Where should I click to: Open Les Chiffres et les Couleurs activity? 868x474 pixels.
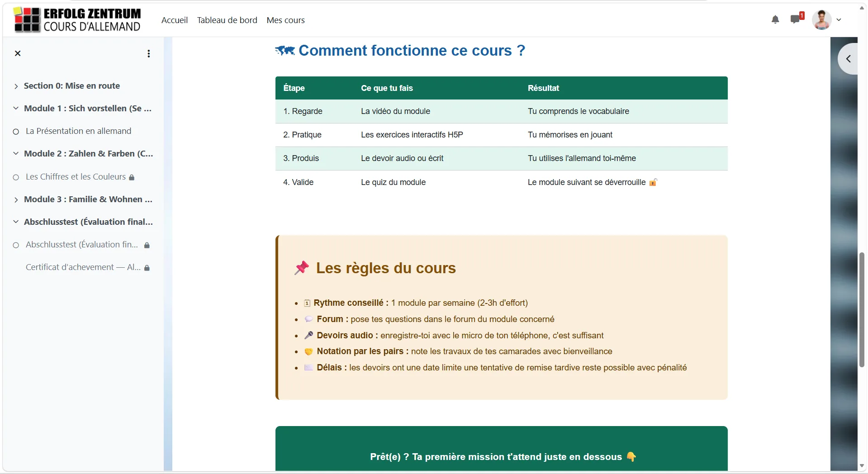(76, 177)
